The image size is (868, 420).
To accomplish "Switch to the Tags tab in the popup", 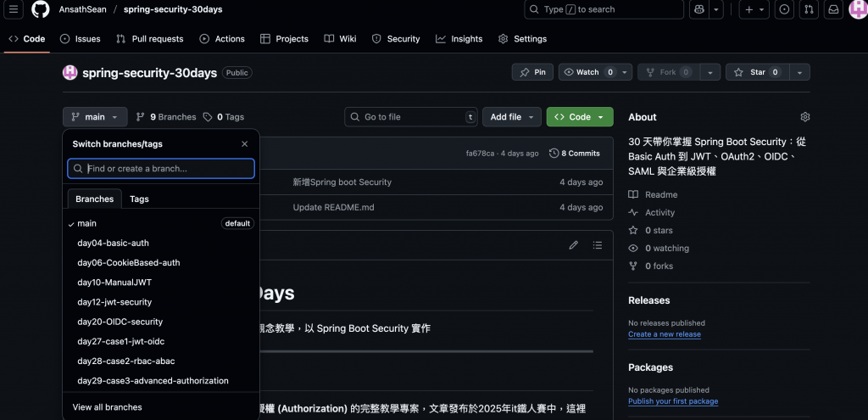I will pyautogui.click(x=140, y=199).
